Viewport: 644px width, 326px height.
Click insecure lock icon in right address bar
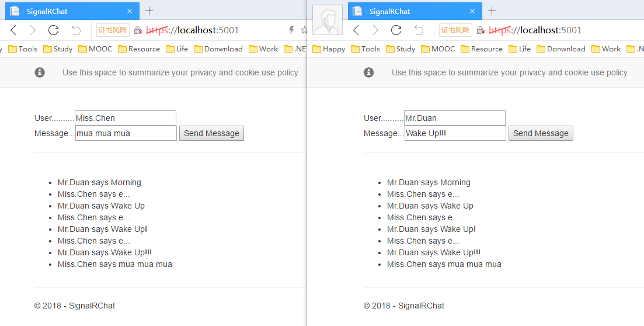[481, 30]
